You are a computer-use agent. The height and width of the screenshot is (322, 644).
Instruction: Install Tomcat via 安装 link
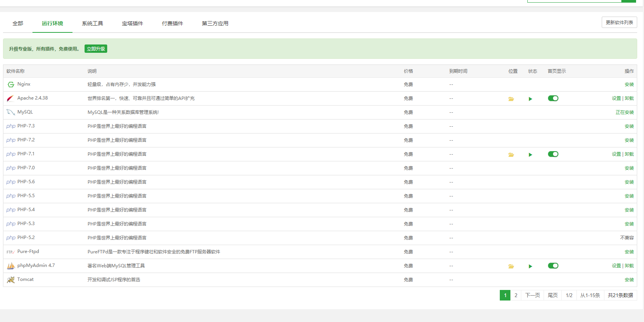(629, 280)
